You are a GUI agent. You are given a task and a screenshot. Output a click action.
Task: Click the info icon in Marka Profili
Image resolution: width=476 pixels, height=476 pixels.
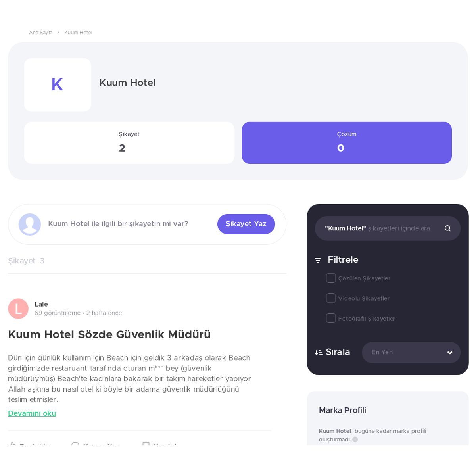[355, 440]
